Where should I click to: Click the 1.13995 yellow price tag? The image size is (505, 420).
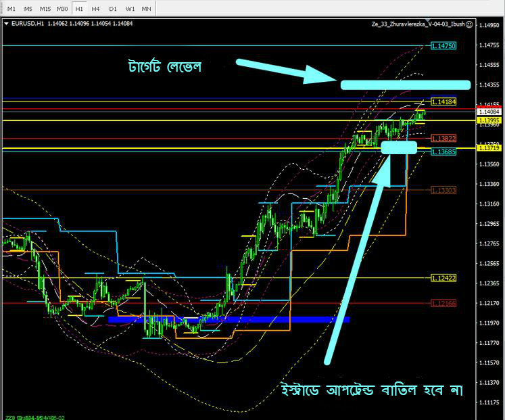pyautogui.click(x=489, y=120)
